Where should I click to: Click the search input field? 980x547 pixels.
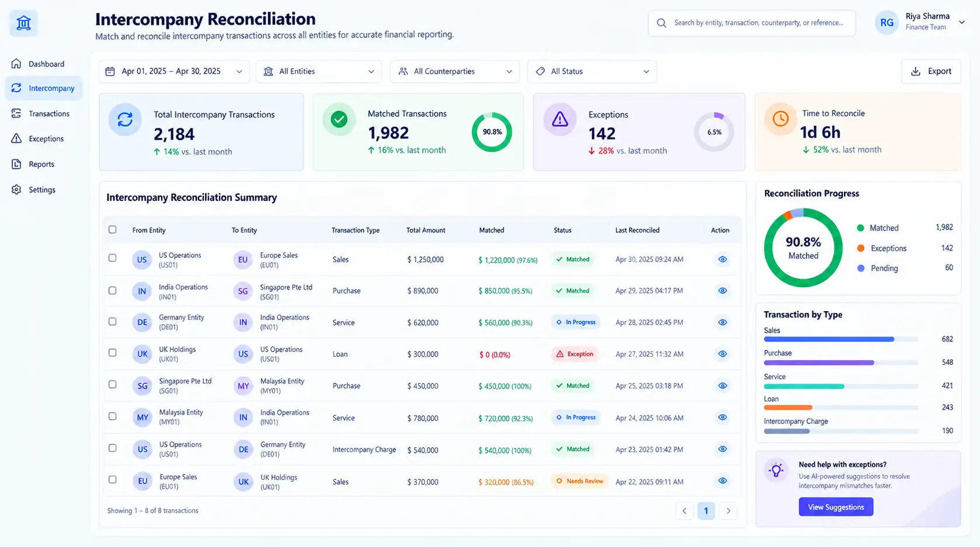coord(752,23)
